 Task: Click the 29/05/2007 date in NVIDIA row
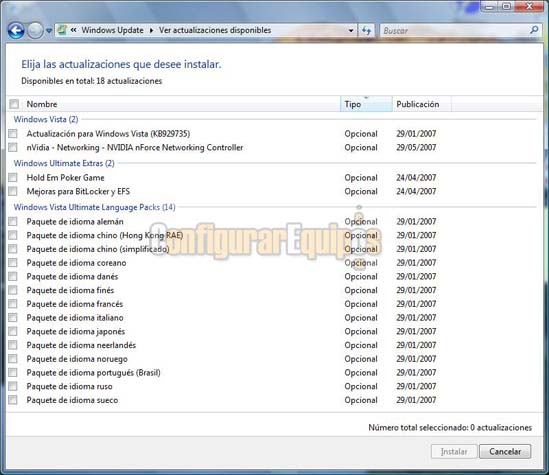tap(416, 147)
